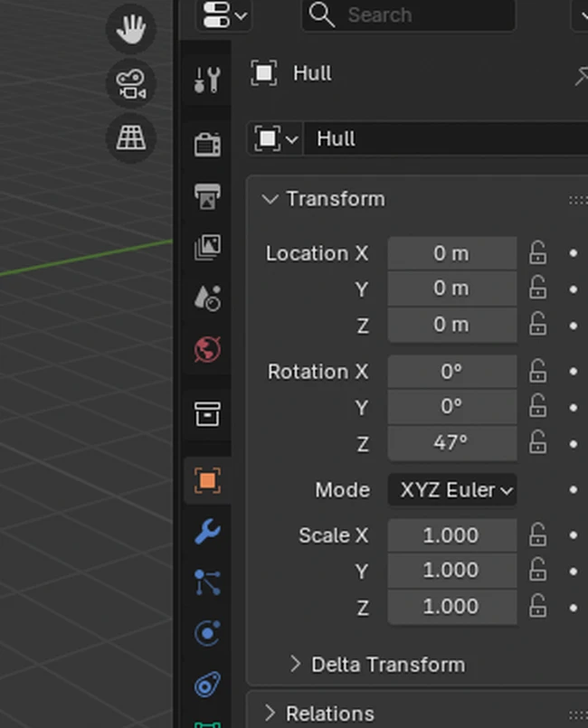Open the editor display mode dropdown
The height and width of the screenshot is (728, 588).
(223, 14)
